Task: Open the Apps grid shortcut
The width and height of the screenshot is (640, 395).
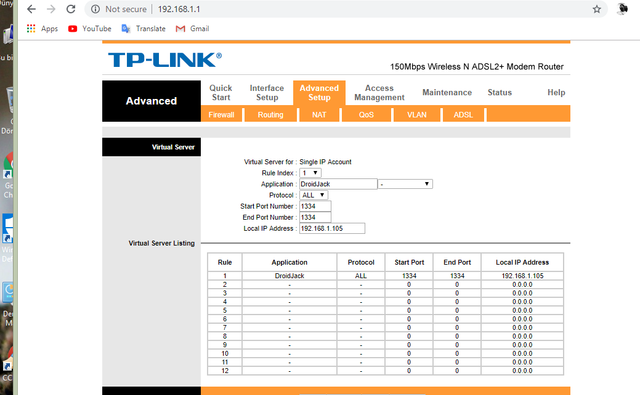Action: click(42, 29)
